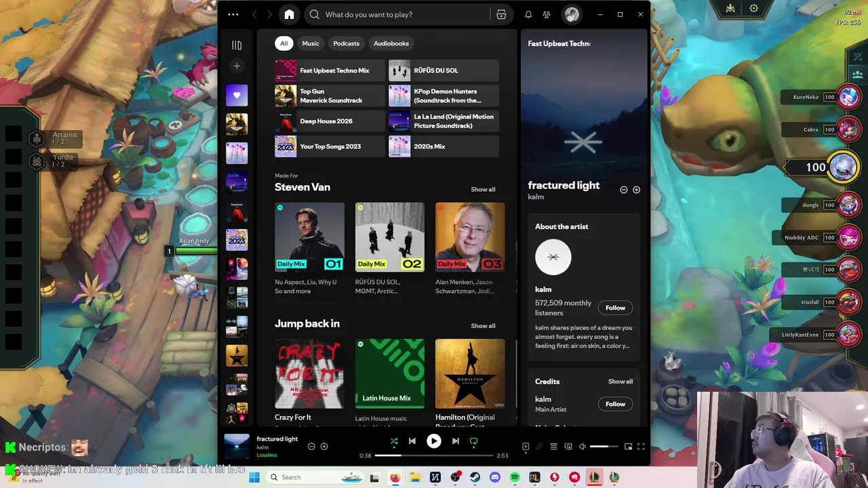Click the white Play button in player bar
Image resolution: width=868 pixels, height=488 pixels.
pos(434,441)
